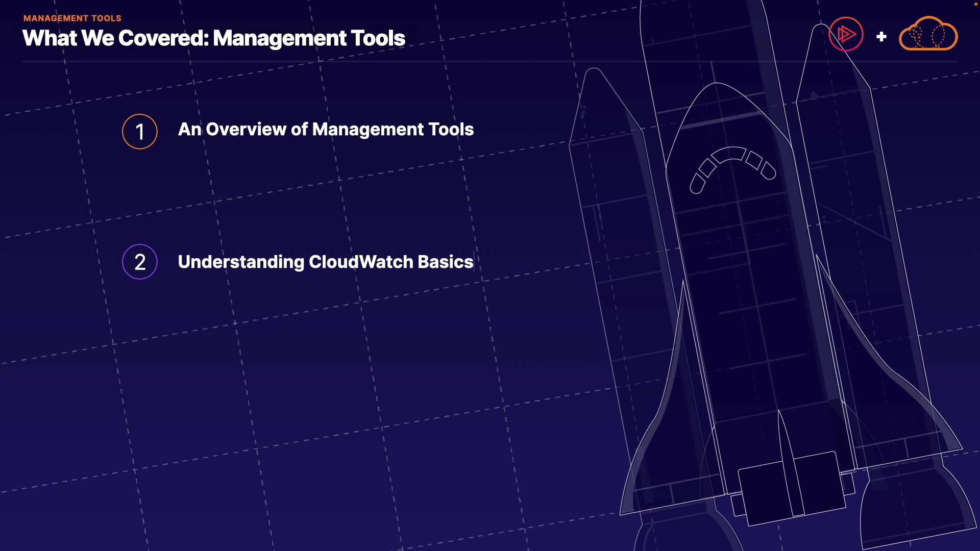Click the small orange dot in the corner

click(x=975, y=4)
